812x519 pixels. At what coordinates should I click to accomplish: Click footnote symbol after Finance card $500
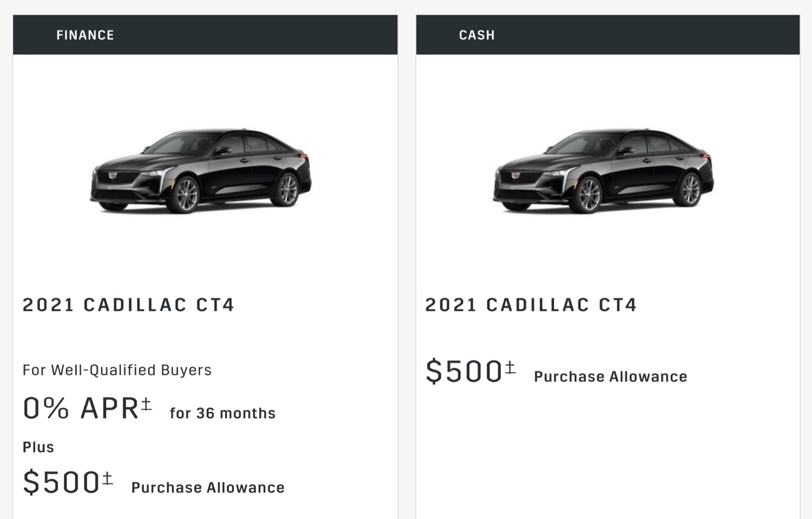click(108, 477)
